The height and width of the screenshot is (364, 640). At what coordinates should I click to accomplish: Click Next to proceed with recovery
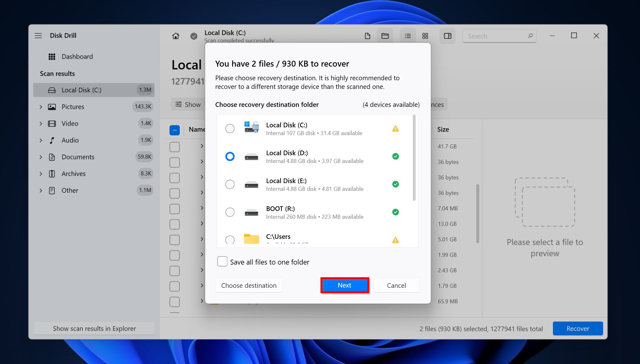[344, 285]
